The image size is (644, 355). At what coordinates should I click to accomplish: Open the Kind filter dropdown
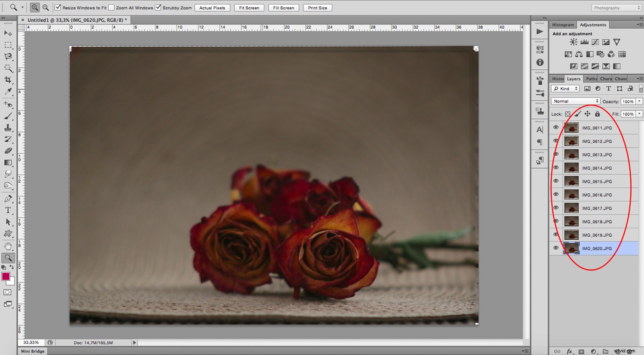coord(565,88)
